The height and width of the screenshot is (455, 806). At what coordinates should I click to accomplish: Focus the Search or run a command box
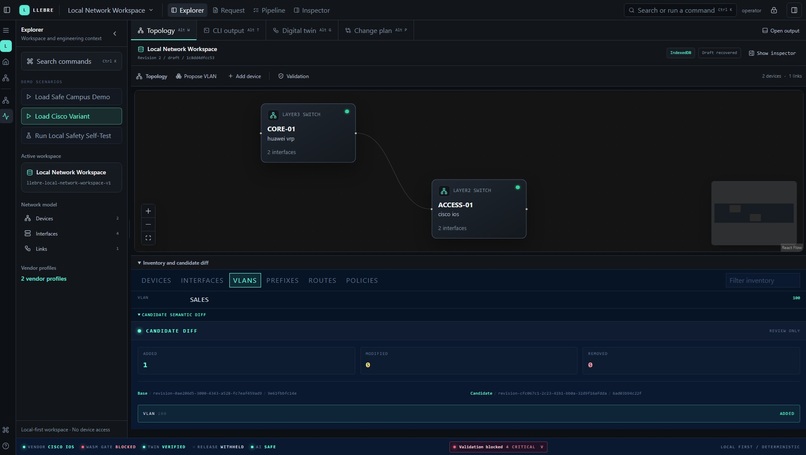(680, 10)
